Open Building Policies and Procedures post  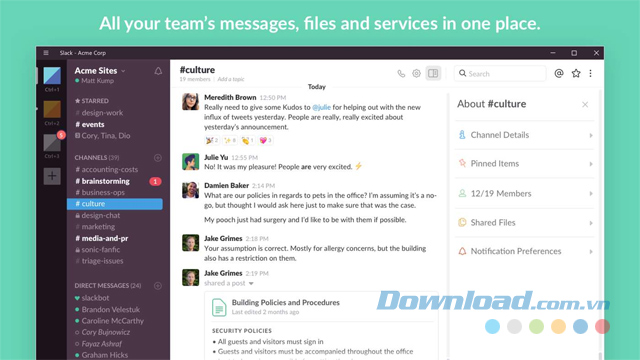[286, 302]
